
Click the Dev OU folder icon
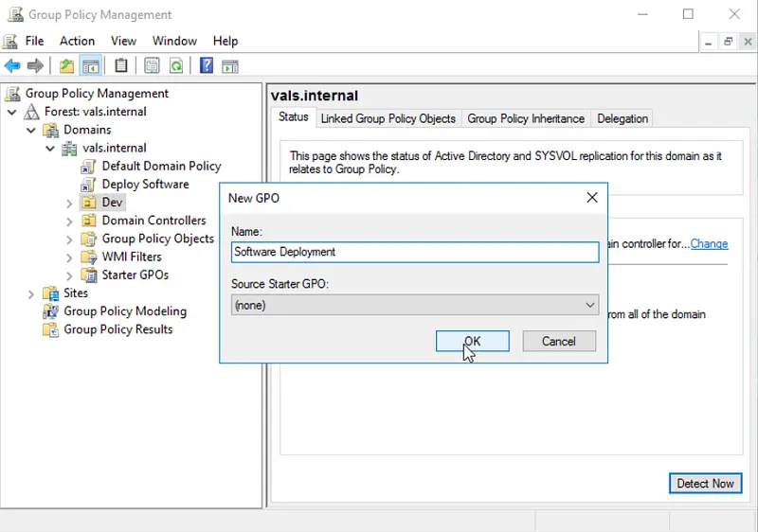pyautogui.click(x=88, y=203)
